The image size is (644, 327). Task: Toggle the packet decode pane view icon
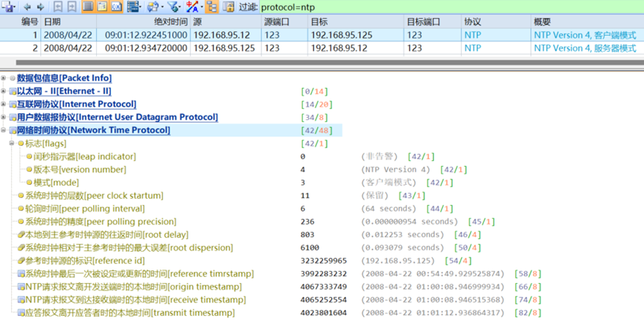click(x=101, y=7)
